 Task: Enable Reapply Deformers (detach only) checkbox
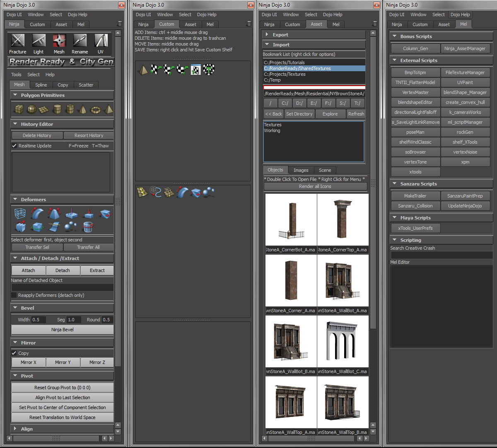[x=14, y=295]
